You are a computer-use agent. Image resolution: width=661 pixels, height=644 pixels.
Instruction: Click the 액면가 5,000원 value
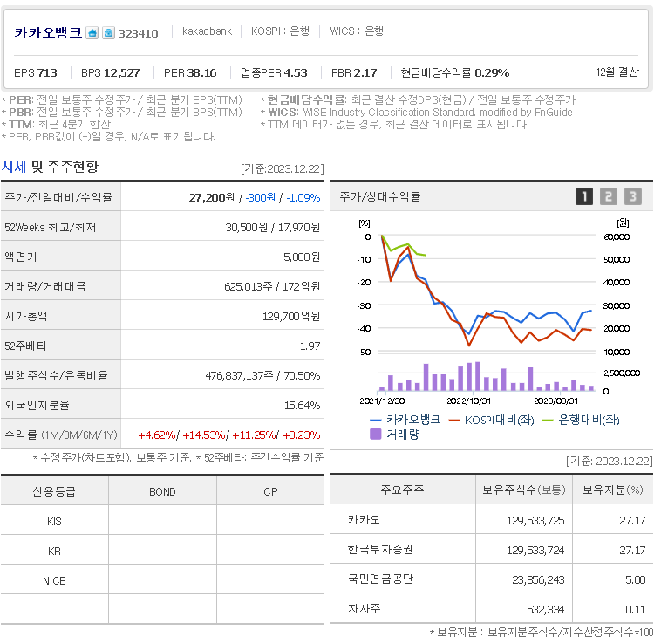click(302, 257)
